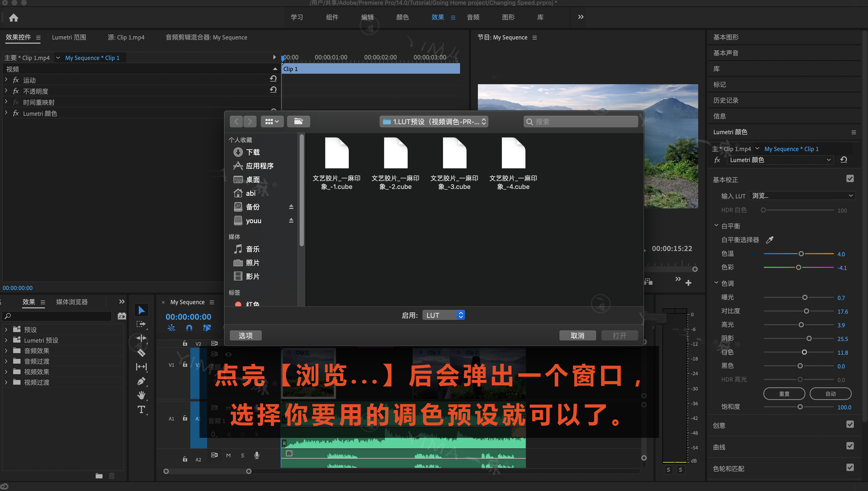The width and height of the screenshot is (868, 491).
Task: Collapse the 白平衡 section
Action: tap(716, 226)
